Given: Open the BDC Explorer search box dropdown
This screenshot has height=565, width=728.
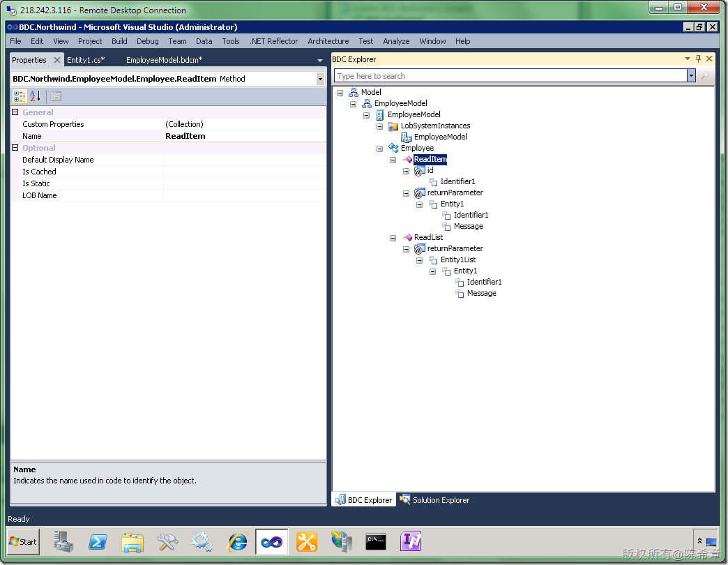Looking at the screenshot, I should click(x=691, y=75).
